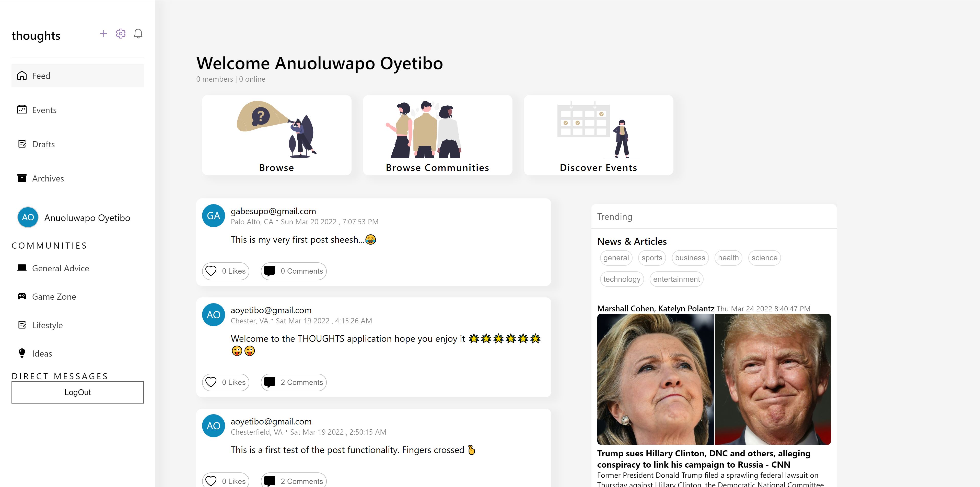Filter news by sports tag
Viewport: 980px width, 487px height.
point(652,258)
